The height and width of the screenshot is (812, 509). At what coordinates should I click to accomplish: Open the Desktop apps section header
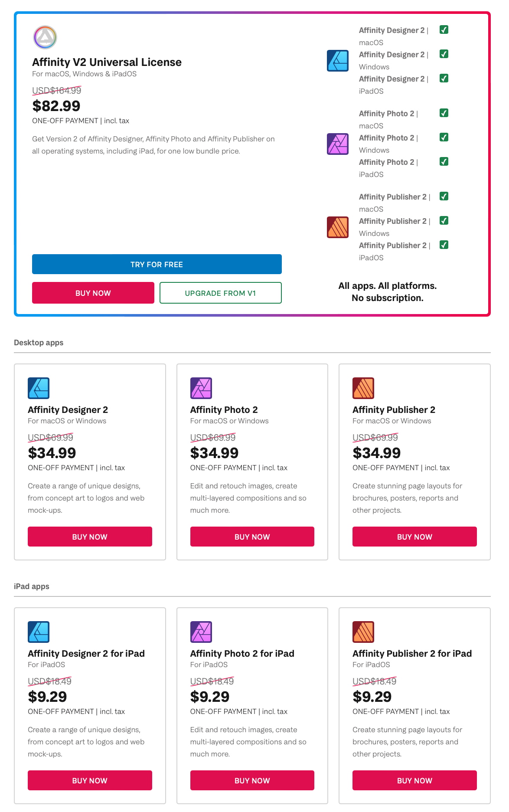[39, 342]
